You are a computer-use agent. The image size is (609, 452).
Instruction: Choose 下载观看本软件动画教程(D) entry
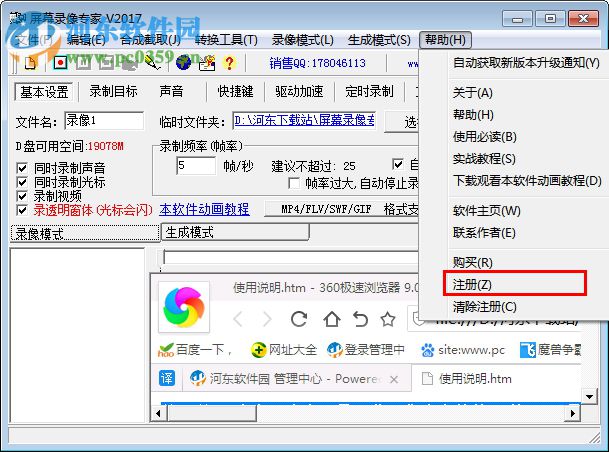(x=527, y=181)
